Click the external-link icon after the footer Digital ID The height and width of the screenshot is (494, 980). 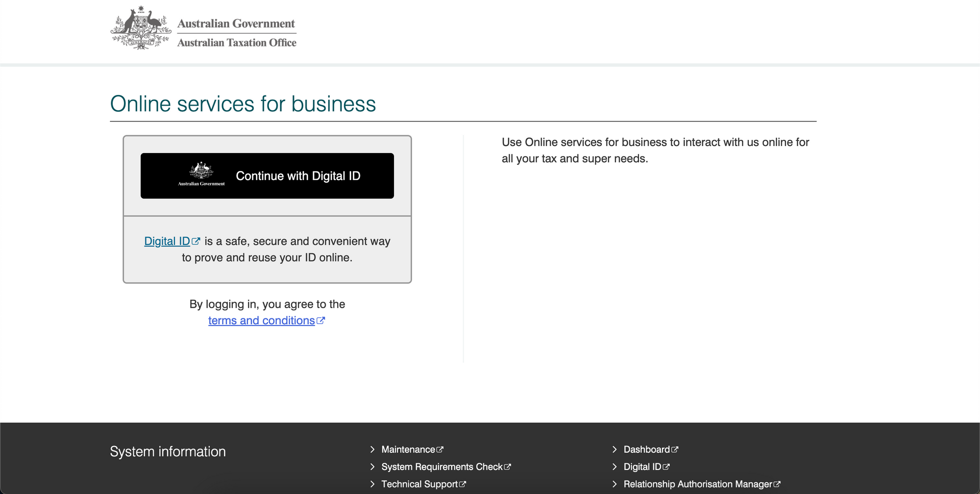pos(666,467)
